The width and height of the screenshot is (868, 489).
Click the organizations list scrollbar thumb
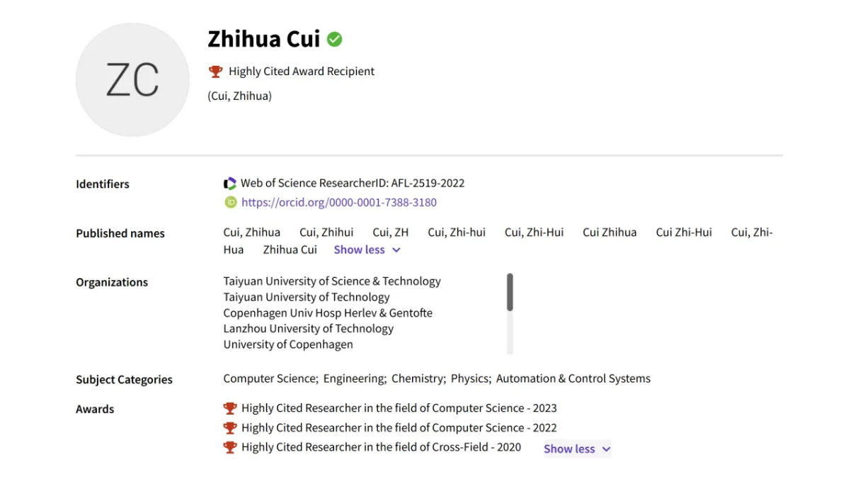click(x=510, y=292)
